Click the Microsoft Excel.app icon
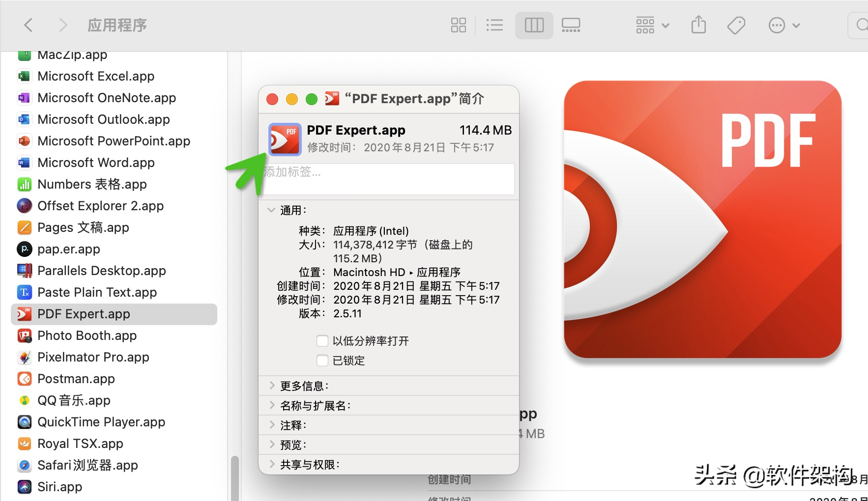 coord(24,76)
